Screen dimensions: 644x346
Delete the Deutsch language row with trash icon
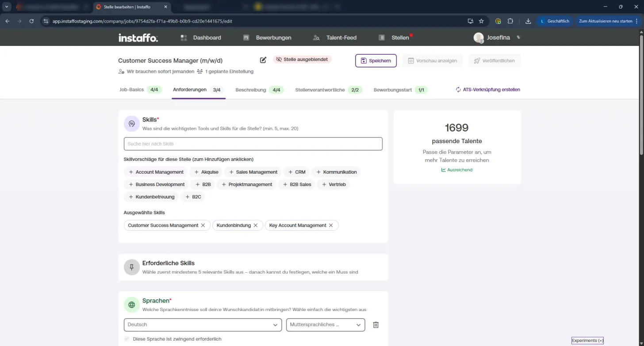click(376, 325)
